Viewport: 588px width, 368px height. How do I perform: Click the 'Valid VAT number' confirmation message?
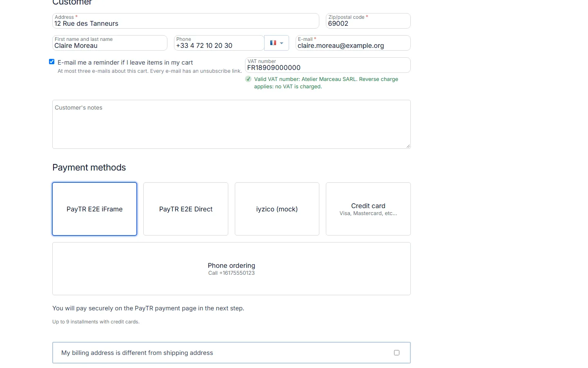point(326,83)
